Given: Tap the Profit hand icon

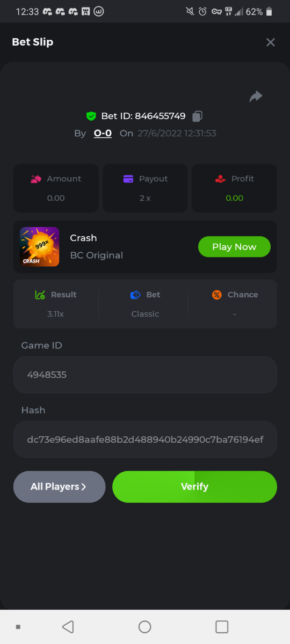Looking at the screenshot, I should click(220, 179).
